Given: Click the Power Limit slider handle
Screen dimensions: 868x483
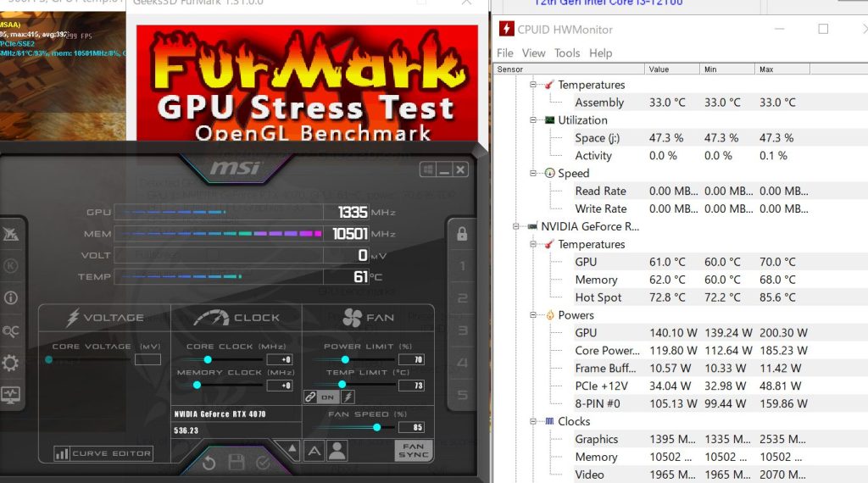Looking at the screenshot, I should click(345, 359).
